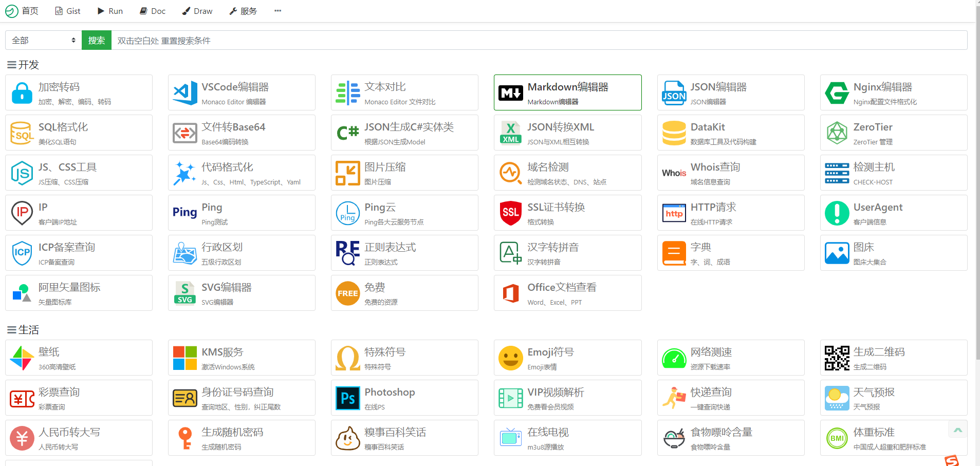Collapse the 开发 section header

[x=23, y=65]
